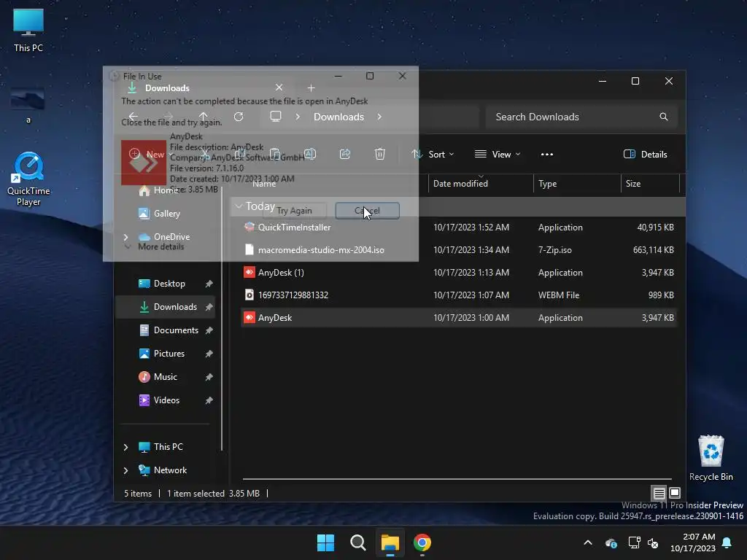
Task: Open Videos in the navigation pane
Action: pyautogui.click(x=166, y=400)
